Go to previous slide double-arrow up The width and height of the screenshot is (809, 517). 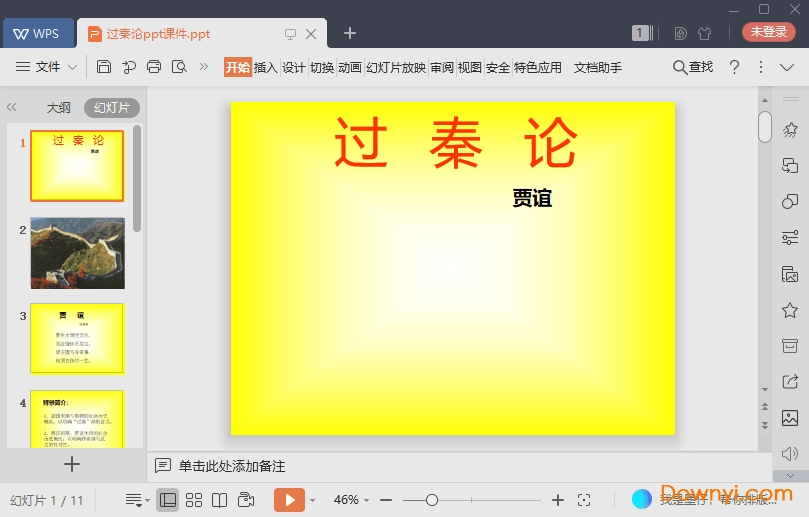click(x=765, y=407)
